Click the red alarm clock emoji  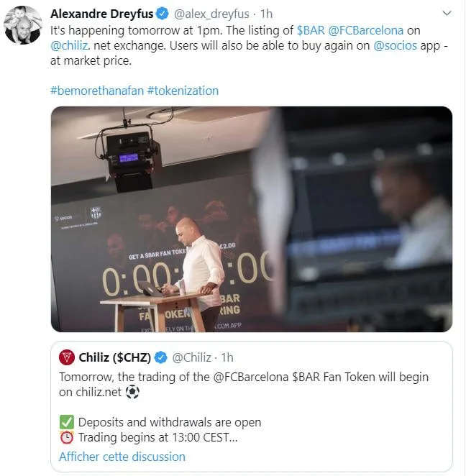click(x=67, y=437)
